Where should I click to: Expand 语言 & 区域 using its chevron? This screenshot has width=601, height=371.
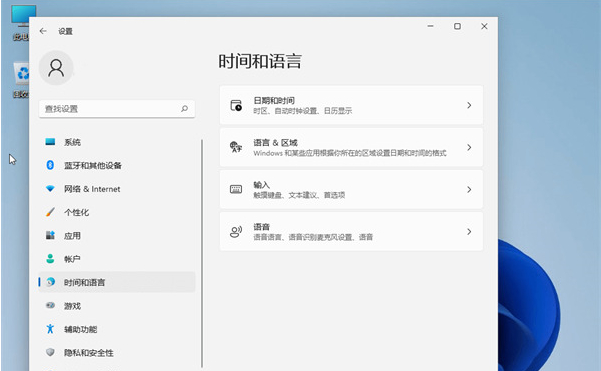[469, 147]
